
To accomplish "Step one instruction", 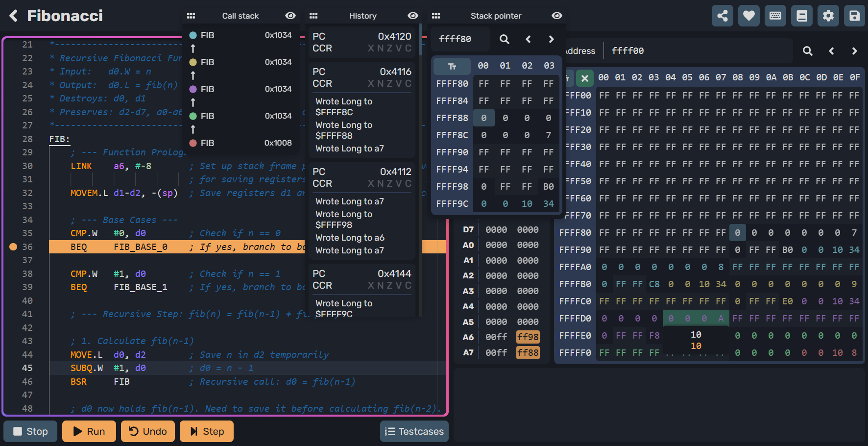I will (x=207, y=431).
